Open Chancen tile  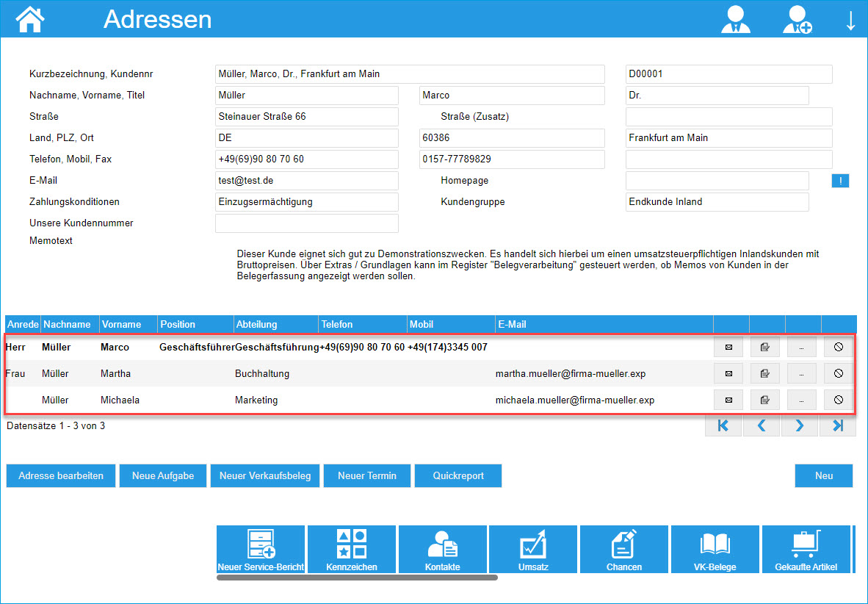624,549
